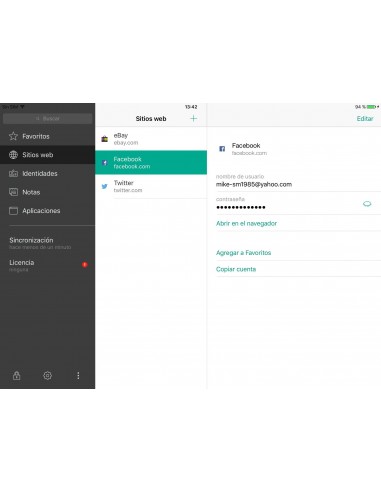Open the Identidades section
381x492 pixels.
click(x=47, y=173)
